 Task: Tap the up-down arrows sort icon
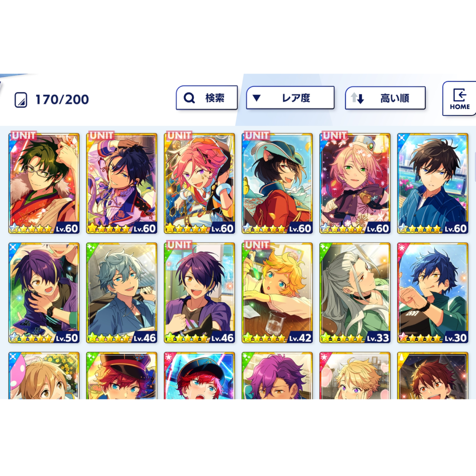point(357,98)
